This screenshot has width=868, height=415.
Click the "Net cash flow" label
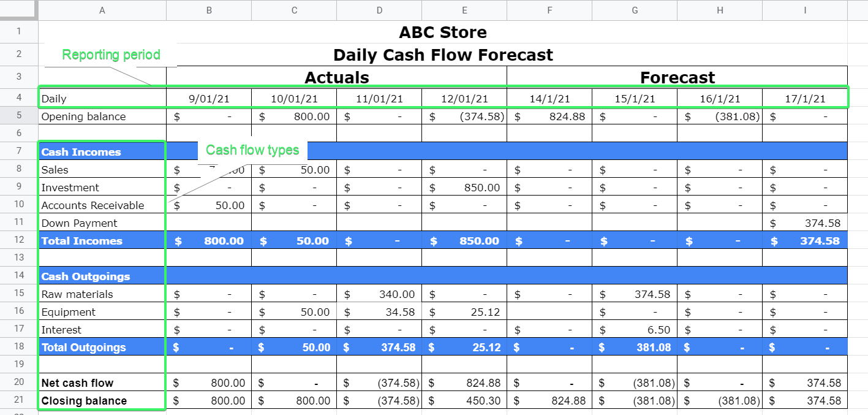(x=77, y=383)
